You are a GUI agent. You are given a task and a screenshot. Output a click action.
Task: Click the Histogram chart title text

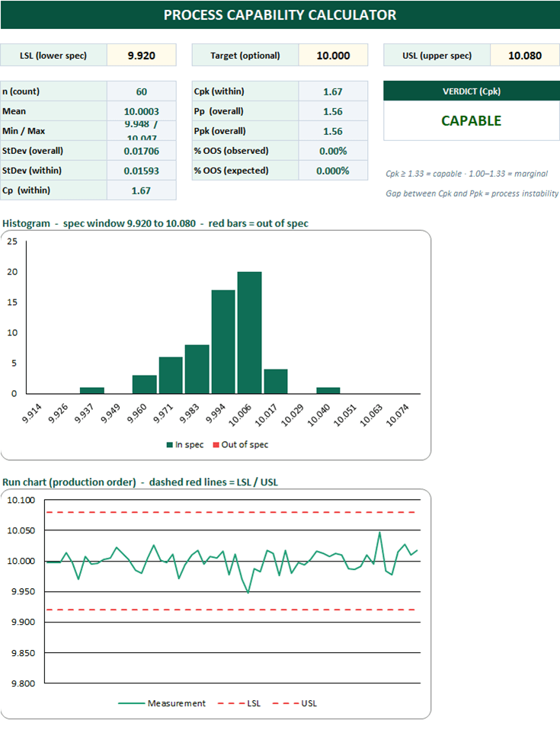pyautogui.click(x=155, y=223)
